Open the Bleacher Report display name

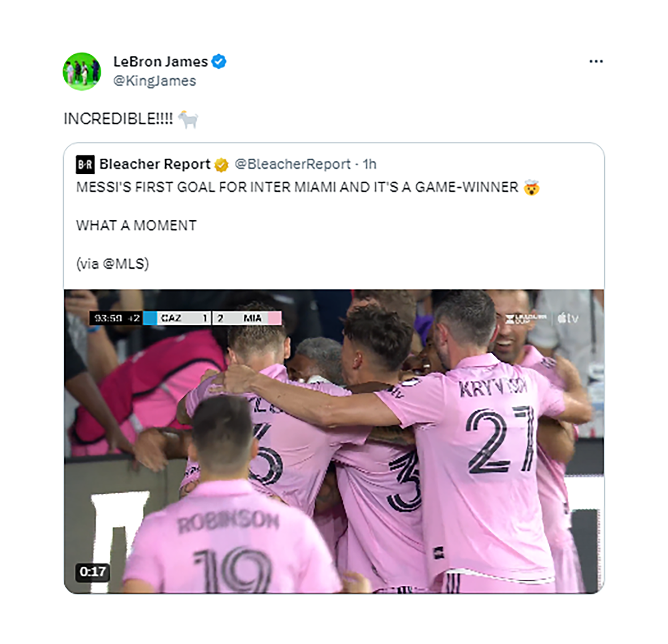pyautogui.click(x=154, y=164)
